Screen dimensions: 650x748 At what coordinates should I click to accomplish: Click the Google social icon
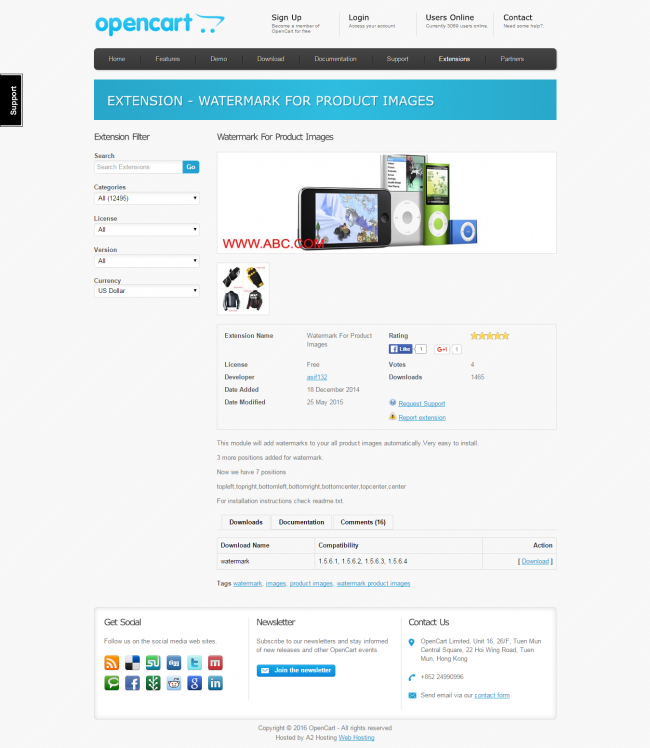point(194,683)
